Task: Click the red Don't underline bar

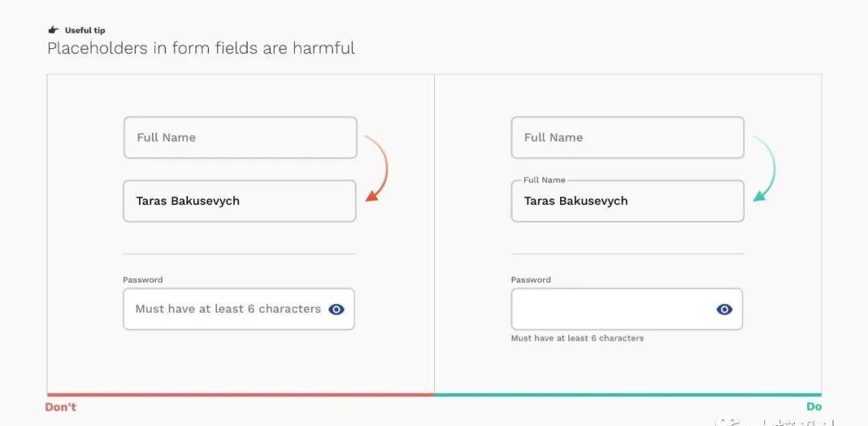Action: click(x=241, y=395)
